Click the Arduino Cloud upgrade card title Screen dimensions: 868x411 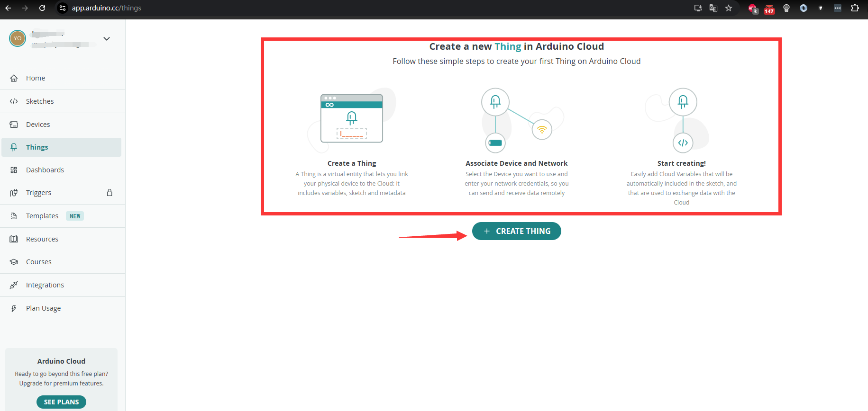[61, 361]
